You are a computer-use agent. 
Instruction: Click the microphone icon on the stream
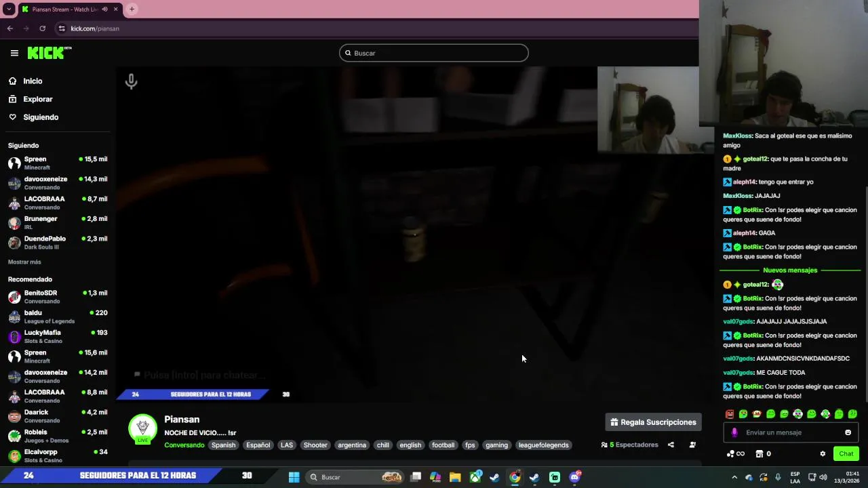132,81
